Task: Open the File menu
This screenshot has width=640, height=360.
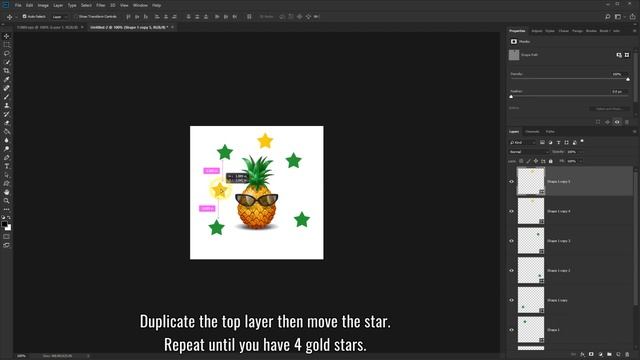Action: coord(18,5)
